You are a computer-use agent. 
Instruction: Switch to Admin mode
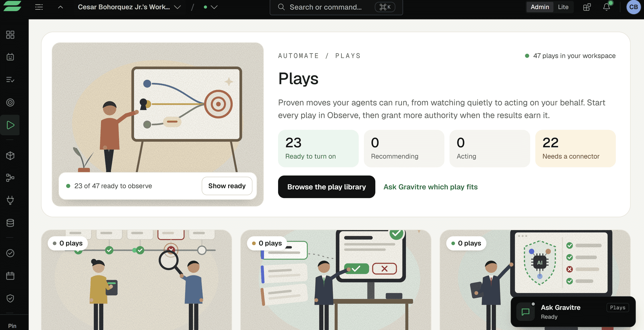point(540,7)
